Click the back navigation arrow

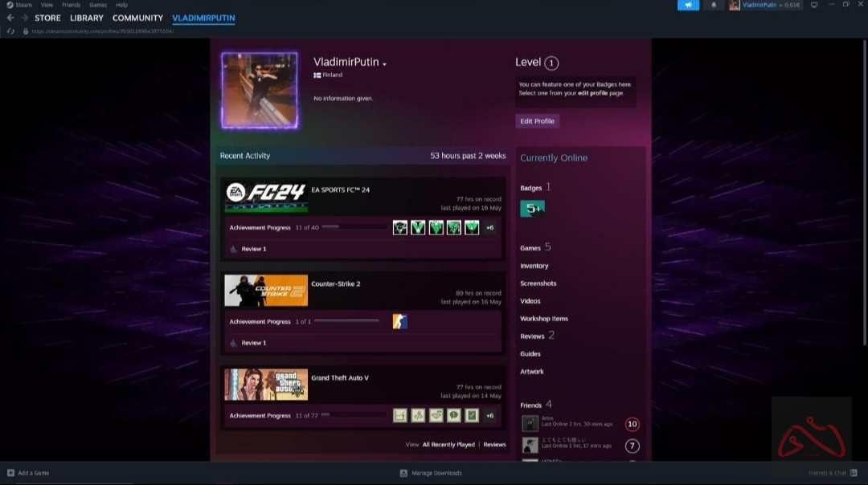click(x=9, y=18)
